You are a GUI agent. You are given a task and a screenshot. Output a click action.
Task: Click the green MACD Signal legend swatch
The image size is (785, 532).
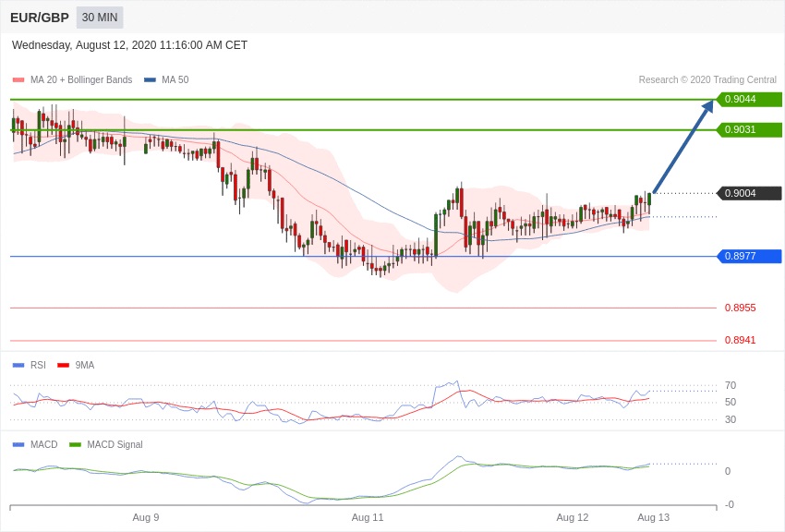(75, 444)
